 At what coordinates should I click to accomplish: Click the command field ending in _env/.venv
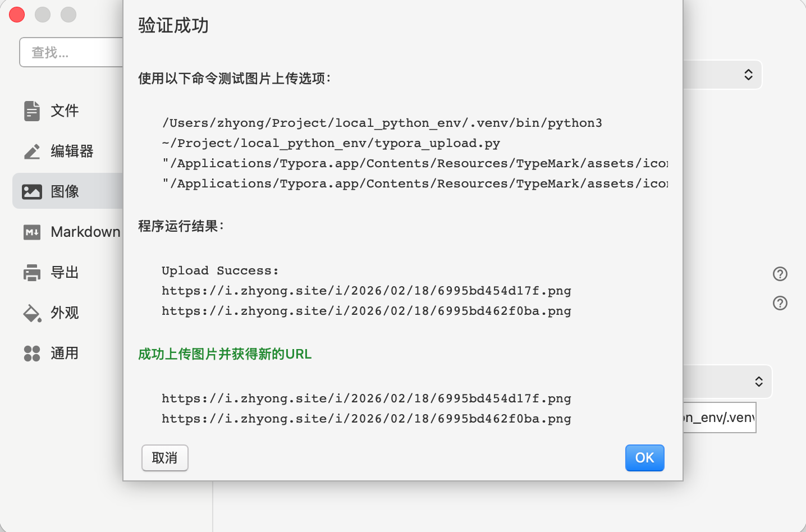tap(719, 418)
